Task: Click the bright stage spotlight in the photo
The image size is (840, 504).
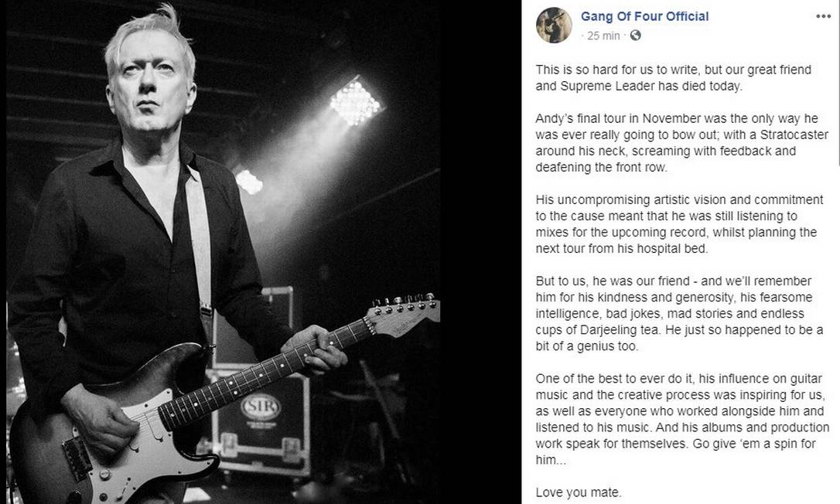Action: point(355,102)
